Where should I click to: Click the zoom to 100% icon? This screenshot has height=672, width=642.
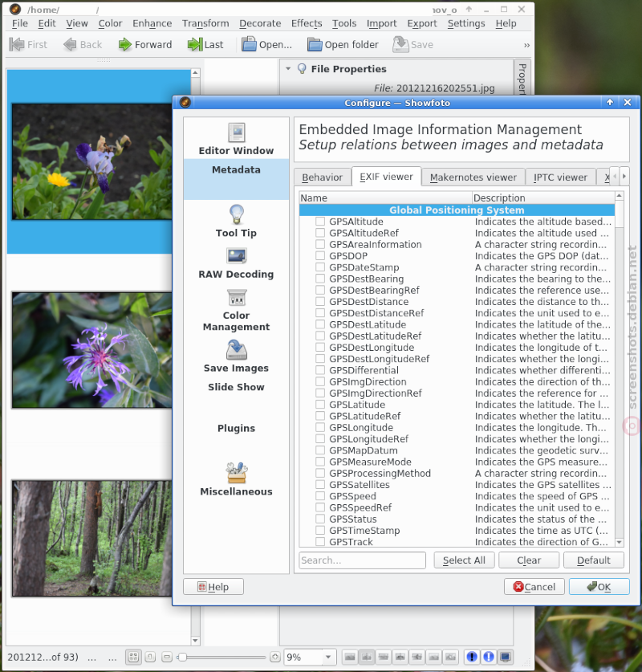(150, 657)
